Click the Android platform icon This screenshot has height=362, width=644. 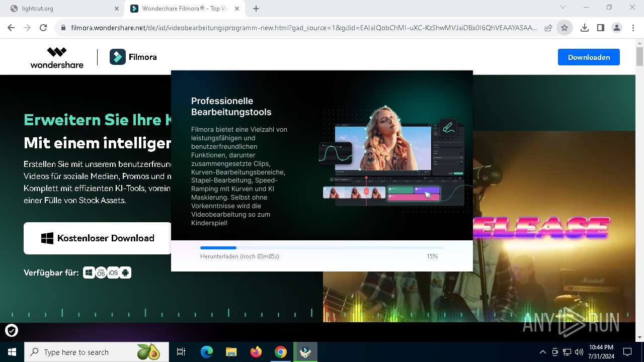tap(125, 273)
